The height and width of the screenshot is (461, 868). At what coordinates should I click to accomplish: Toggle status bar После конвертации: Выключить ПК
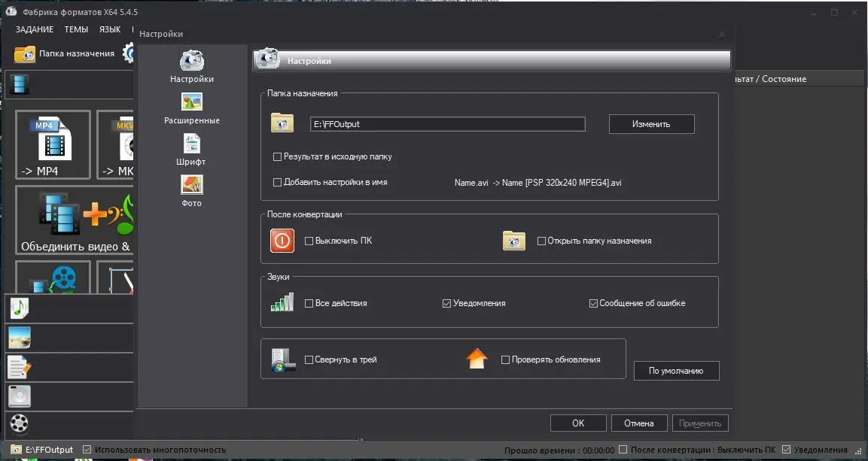tap(623, 450)
